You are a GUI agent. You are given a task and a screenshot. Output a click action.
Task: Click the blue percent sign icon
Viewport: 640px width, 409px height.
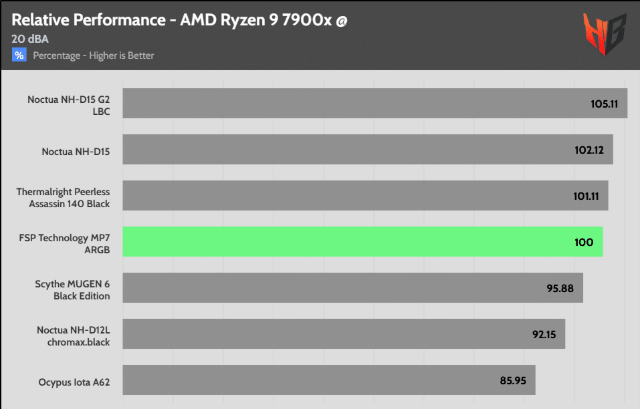tap(19, 55)
